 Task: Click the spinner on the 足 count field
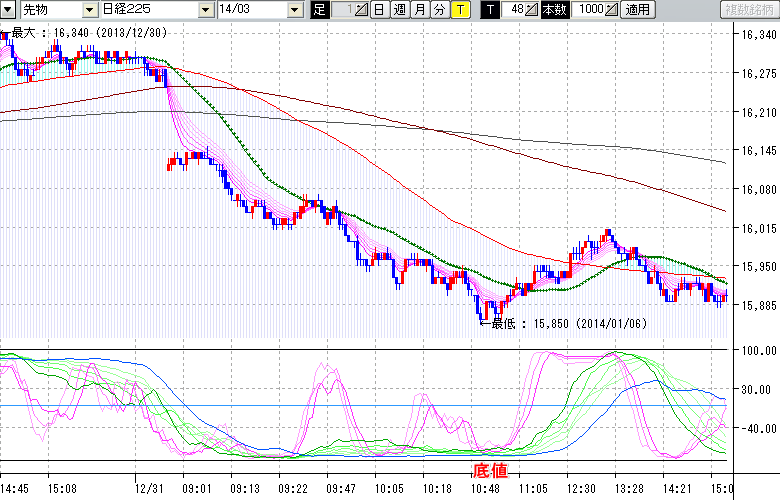[x=361, y=10]
